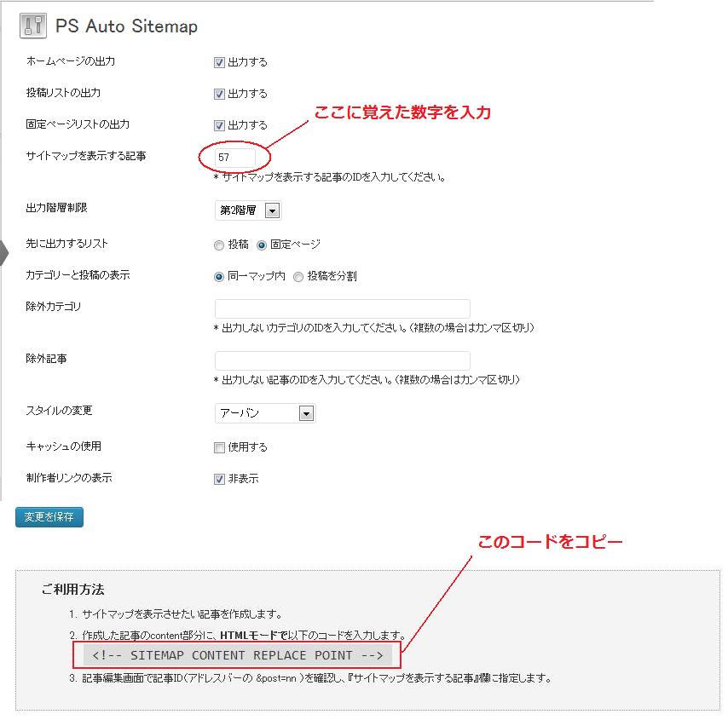Click the 変更を保存 button
The height and width of the screenshot is (720, 728).
pyautogui.click(x=49, y=517)
